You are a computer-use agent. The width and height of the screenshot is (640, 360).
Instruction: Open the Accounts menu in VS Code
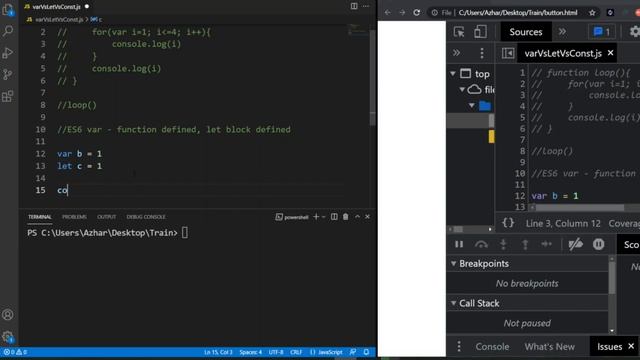pos(8,315)
